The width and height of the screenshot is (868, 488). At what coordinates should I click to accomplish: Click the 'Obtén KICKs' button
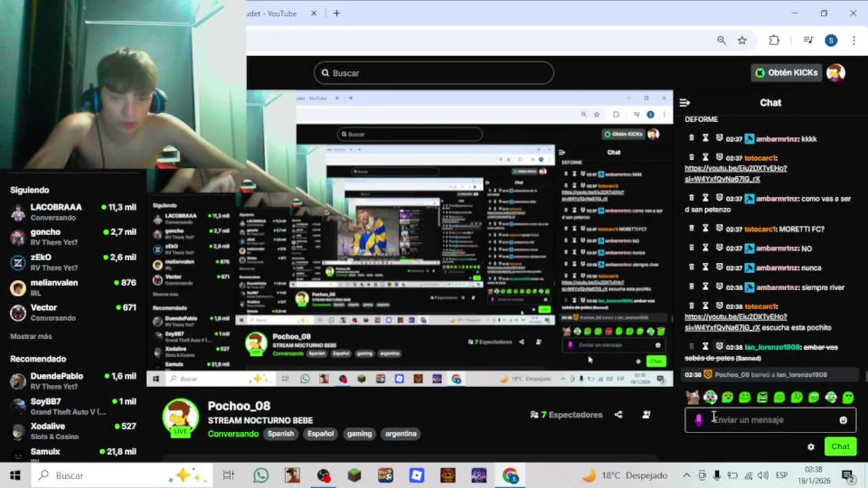click(787, 73)
